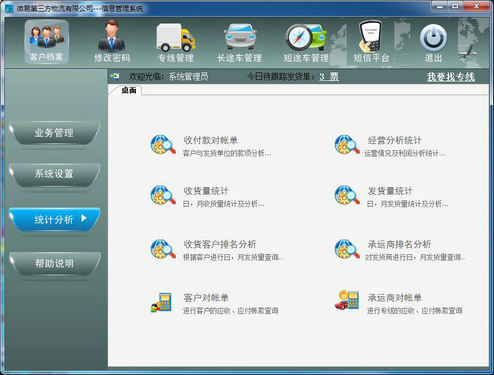Viewport: 494px width, 375px height.
Task: Expand the arrow on 统计分析
Action: click(84, 219)
